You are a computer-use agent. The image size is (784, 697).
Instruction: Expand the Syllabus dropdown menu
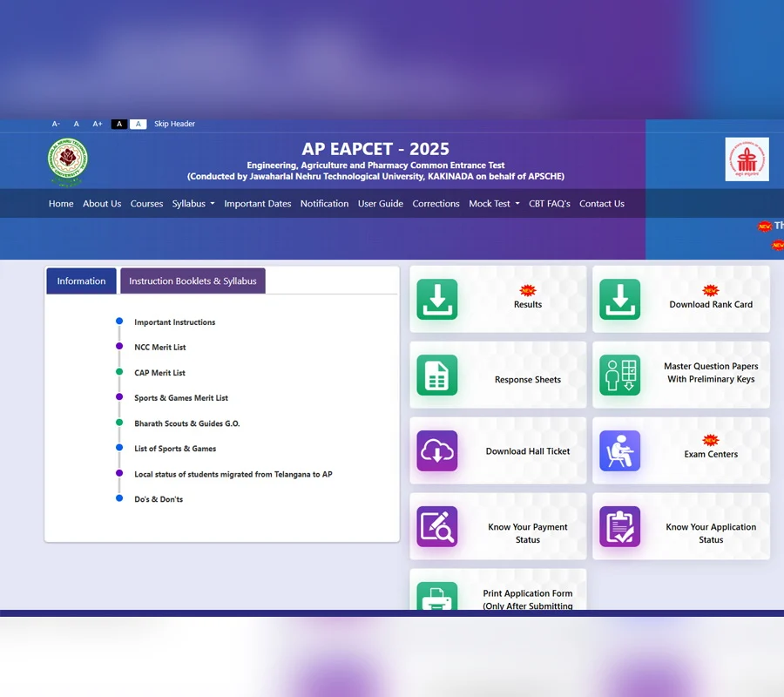coord(193,204)
